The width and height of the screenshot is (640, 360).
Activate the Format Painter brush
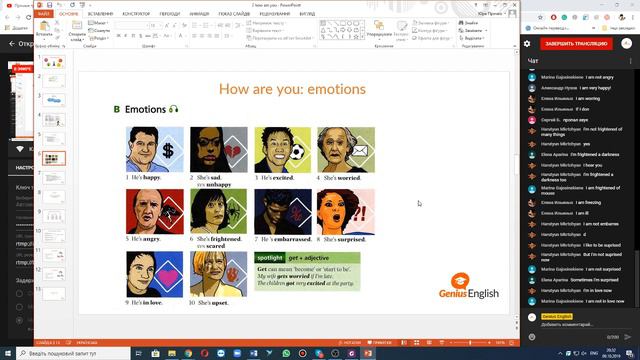coord(57,38)
